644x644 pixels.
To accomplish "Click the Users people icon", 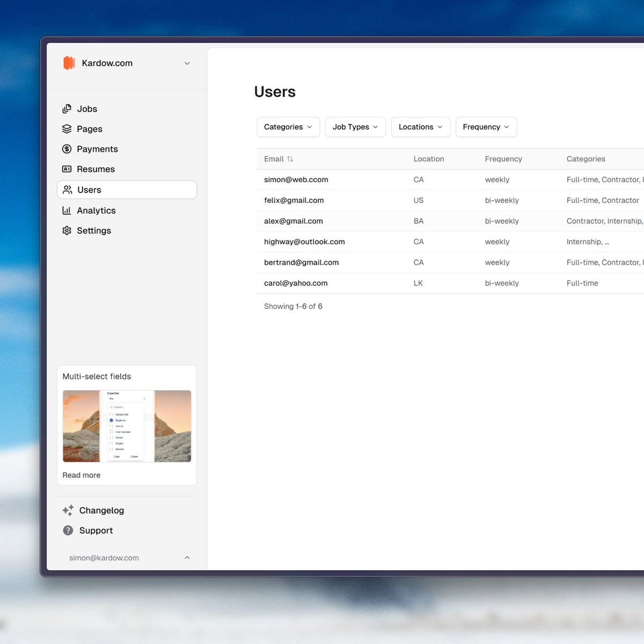I will [67, 189].
